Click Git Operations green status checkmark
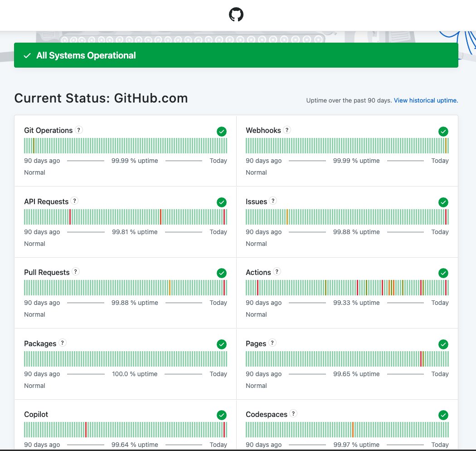 coord(222,132)
